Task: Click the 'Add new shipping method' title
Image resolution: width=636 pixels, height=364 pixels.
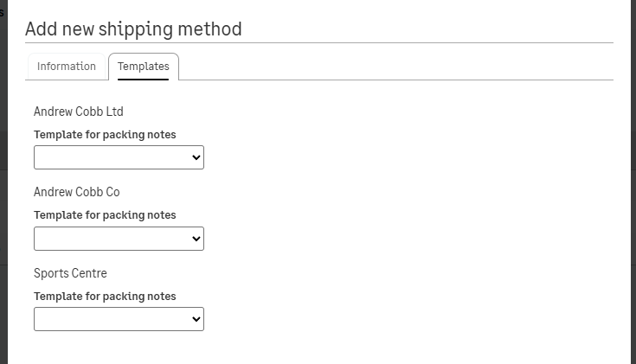Action: (x=133, y=29)
